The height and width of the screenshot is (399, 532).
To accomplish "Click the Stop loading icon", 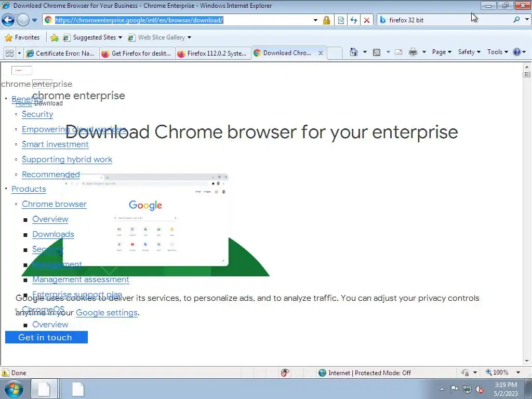I will pyautogui.click(x=367, y=20).
